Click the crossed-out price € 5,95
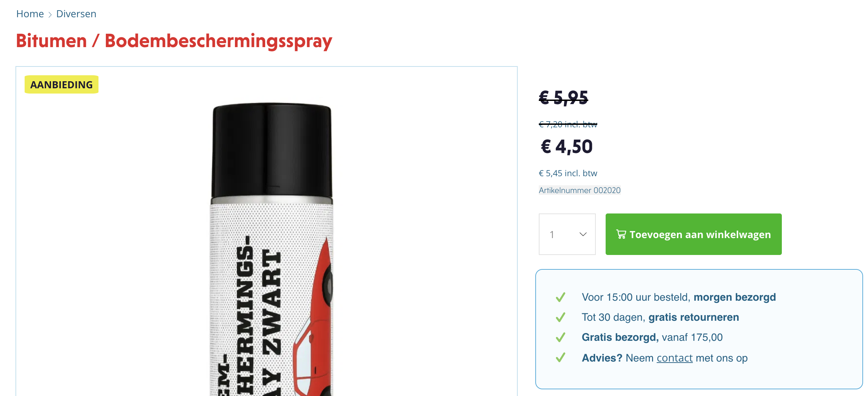This screenshot has height=396, width=868. click(563, 97)
